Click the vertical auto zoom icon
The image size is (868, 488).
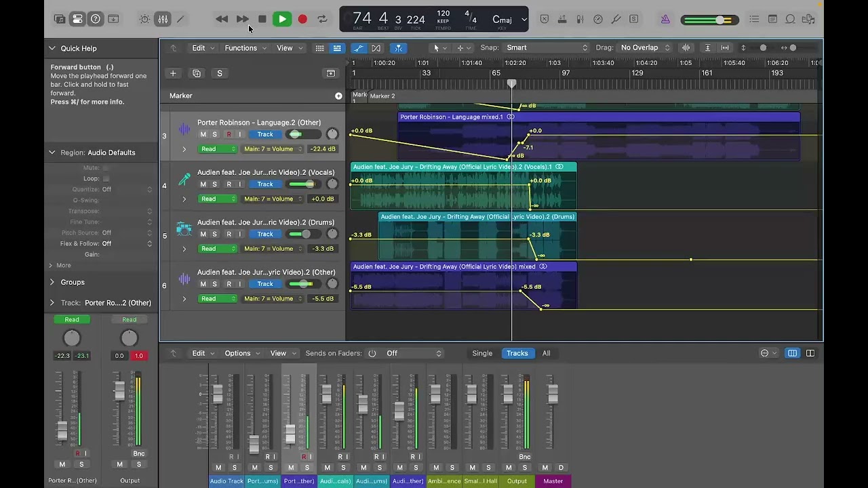[x=707, y=47]
